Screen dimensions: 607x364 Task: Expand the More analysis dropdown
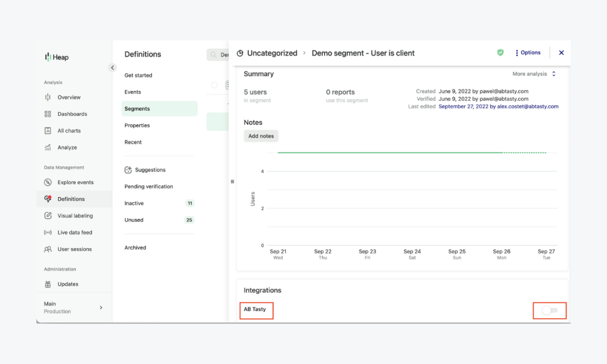tap(534, 74)
